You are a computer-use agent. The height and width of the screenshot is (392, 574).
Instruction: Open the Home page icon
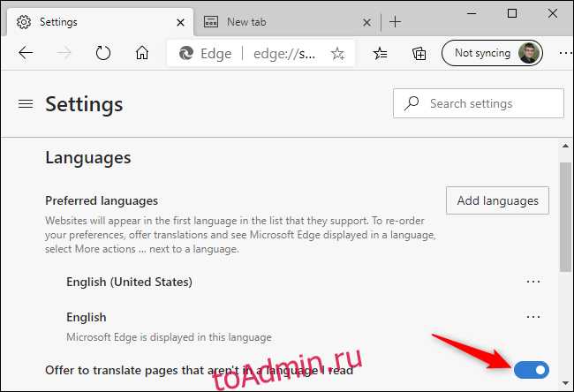click(142, 53)
